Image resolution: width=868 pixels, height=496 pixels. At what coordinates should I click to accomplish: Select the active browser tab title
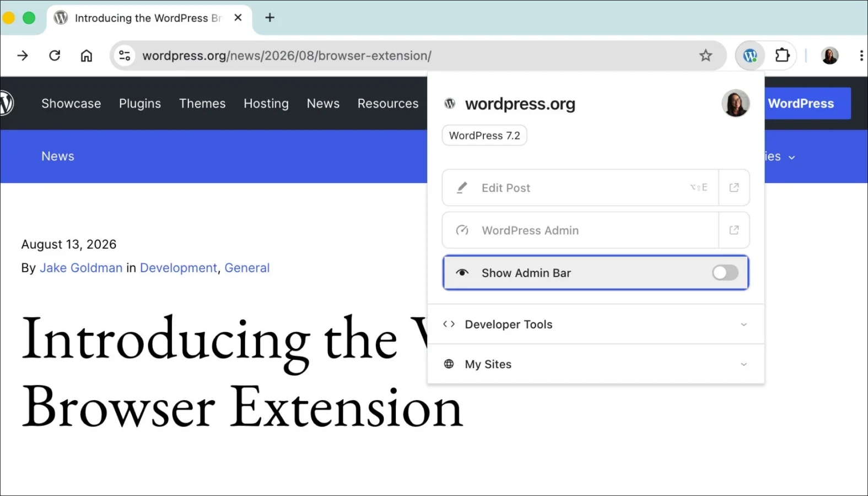[148, 18]
